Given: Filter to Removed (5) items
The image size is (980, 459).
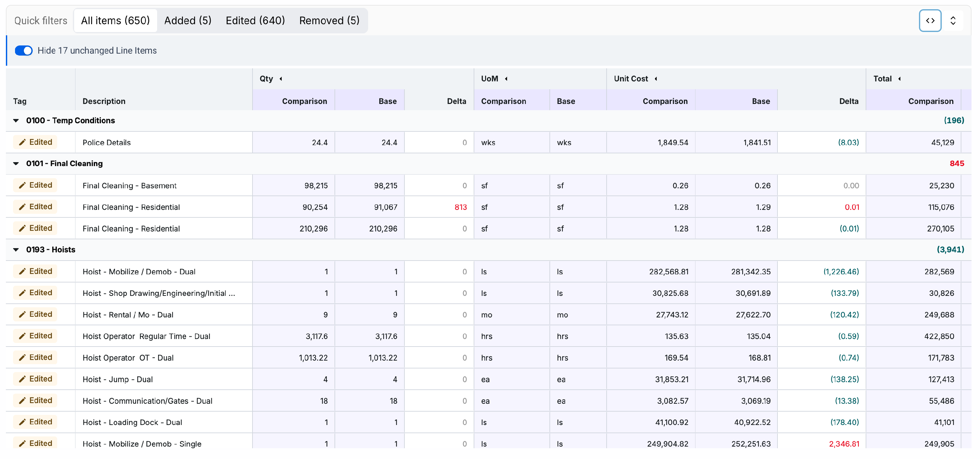Looking at the screenshot, I should 329,21.
